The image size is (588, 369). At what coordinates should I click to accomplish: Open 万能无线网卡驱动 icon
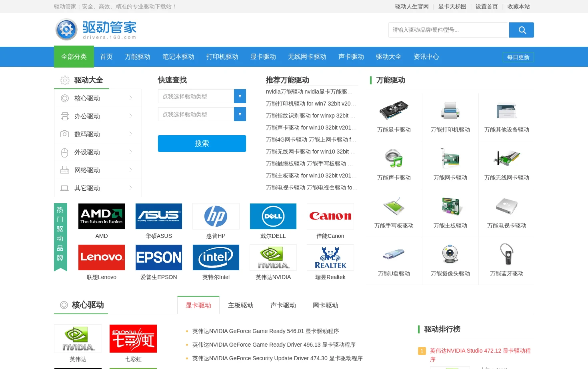click(507, 158)
